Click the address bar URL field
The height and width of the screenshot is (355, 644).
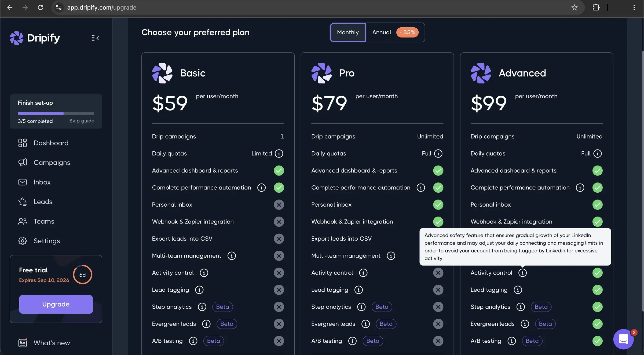318,8
